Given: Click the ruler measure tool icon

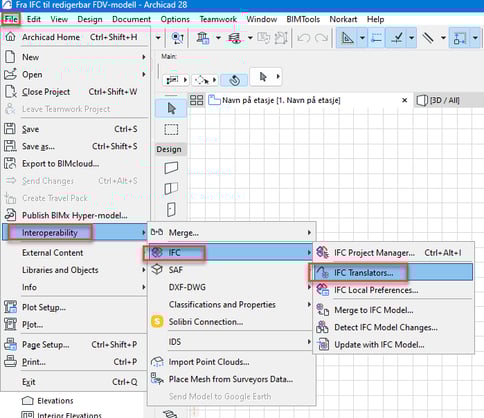Looking at the screenshot, I should (428, 38).
